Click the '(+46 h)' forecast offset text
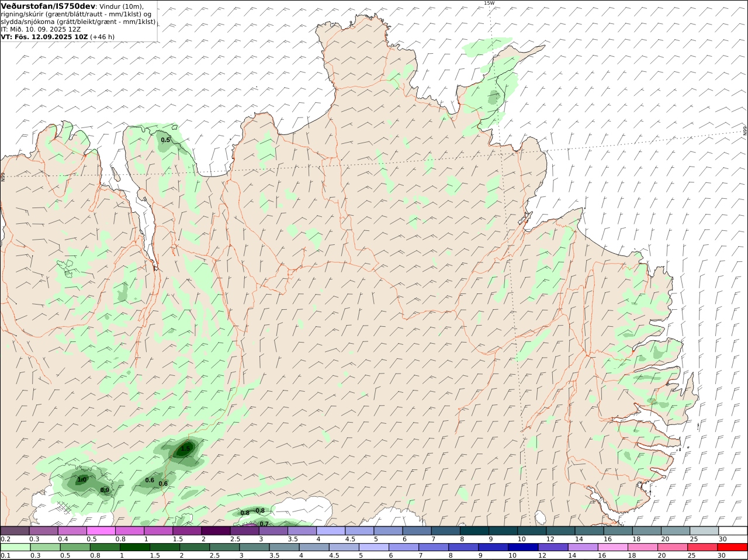The image size is (748, 560). [x=102, y=37]
